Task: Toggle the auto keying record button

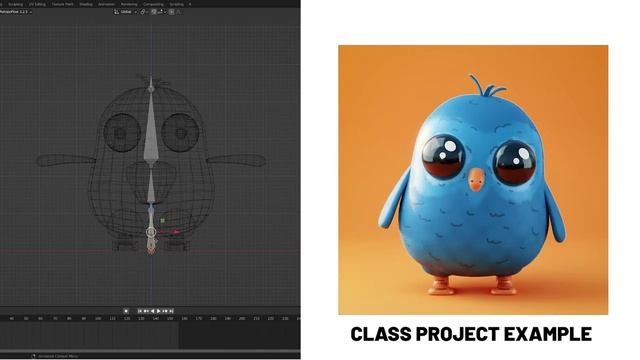Action: coord(126,311)
